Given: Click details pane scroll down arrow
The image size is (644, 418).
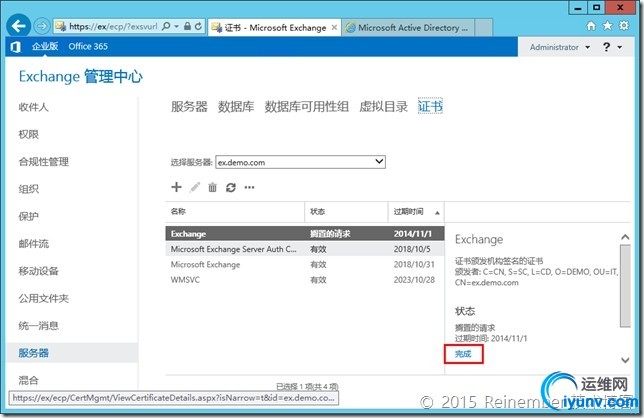Looking at the screenshot, I should click(x=625, y=360).
